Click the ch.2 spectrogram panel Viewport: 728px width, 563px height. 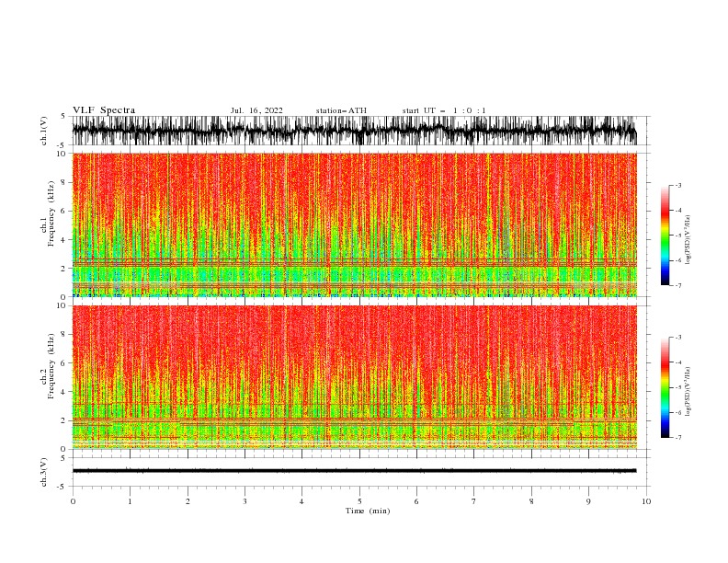click(x=354, y=377)
